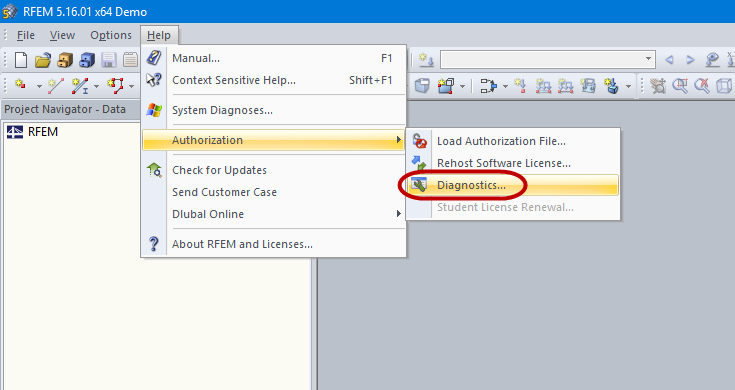Open the blue Block Manager cabinet icon

click(87, 60)
